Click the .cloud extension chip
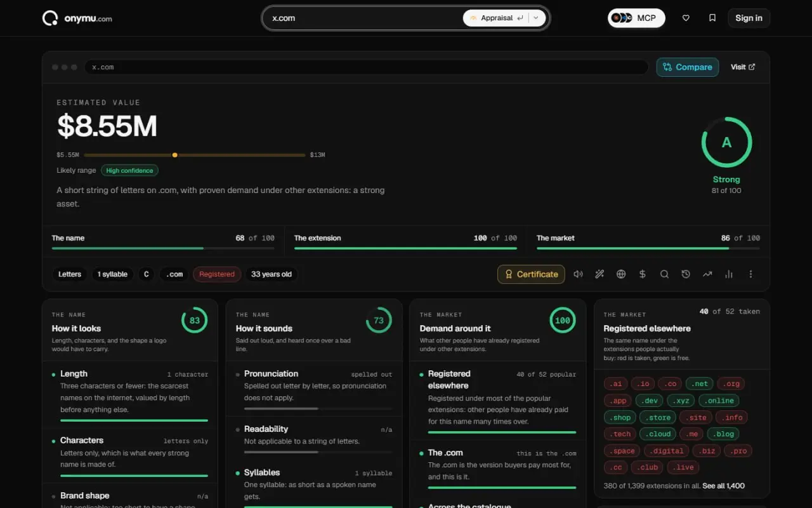The height and width of the screenshot is (508, 812). coord(658,434)
